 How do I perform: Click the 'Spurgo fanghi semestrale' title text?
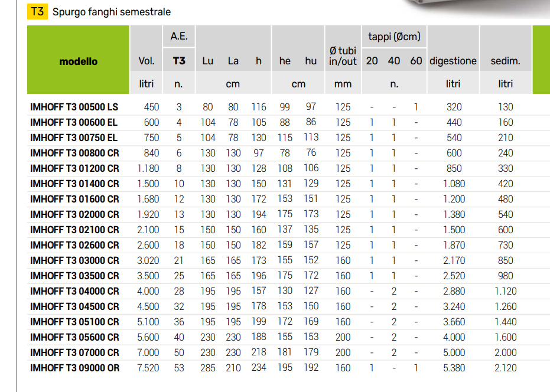pos(112,12)
